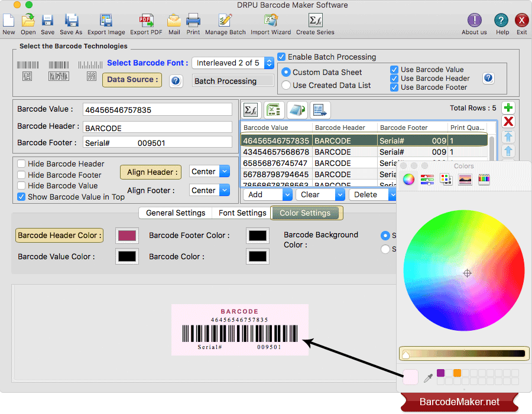Screen dimensions: 532x414
Task: Click the sigma series icon above the table
Action: tap(251, 110)
